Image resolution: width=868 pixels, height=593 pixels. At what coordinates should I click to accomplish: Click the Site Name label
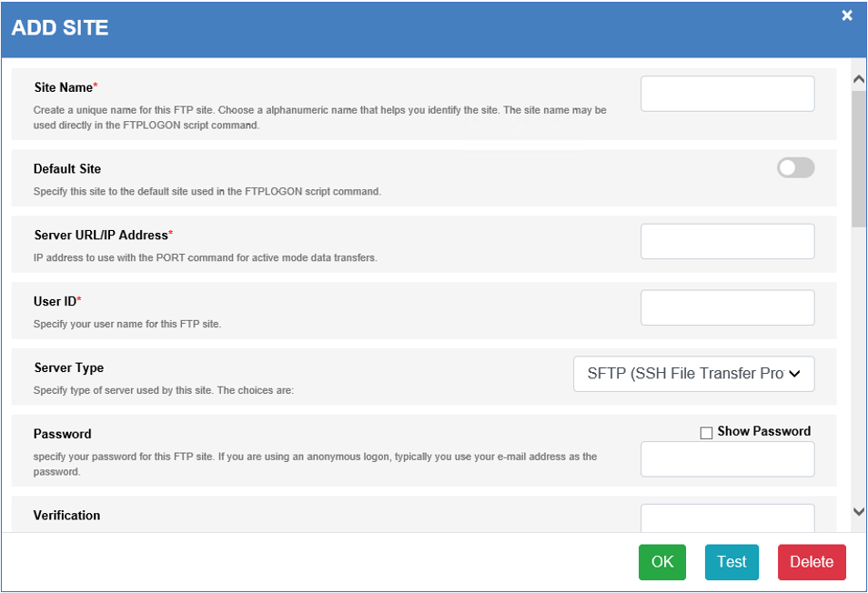[x=63, y=87]
